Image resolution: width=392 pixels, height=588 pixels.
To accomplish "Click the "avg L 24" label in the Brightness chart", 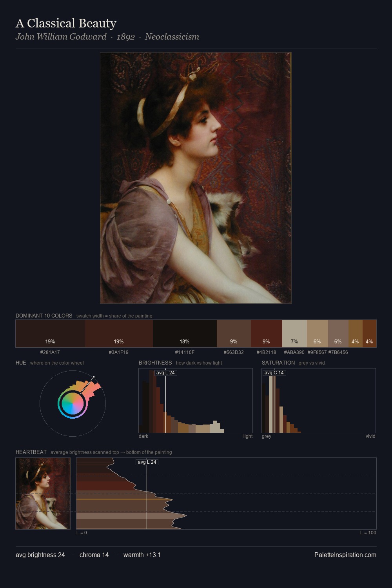I will click(x=165, y=373).
